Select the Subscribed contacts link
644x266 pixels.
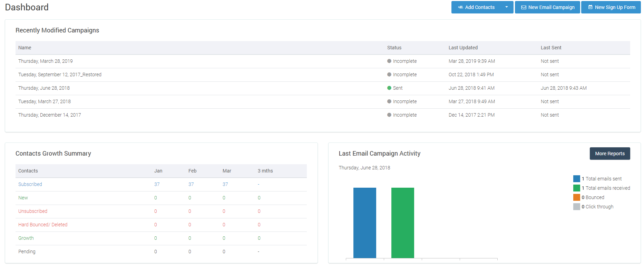point(30,184)
